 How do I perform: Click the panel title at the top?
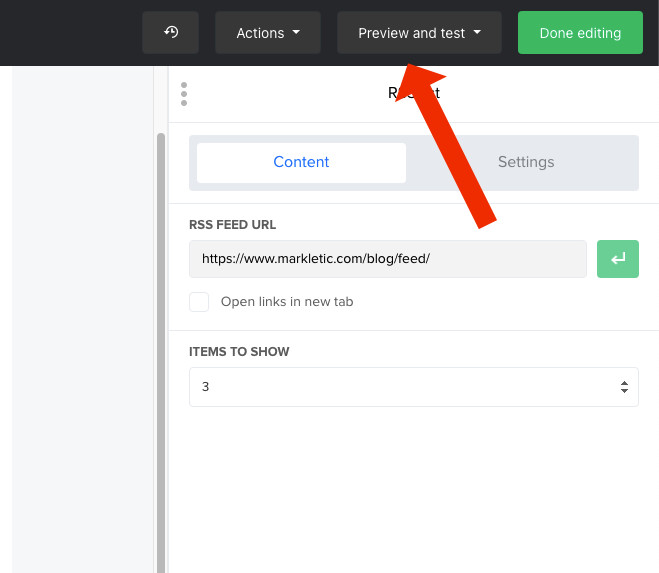point(413,93)
